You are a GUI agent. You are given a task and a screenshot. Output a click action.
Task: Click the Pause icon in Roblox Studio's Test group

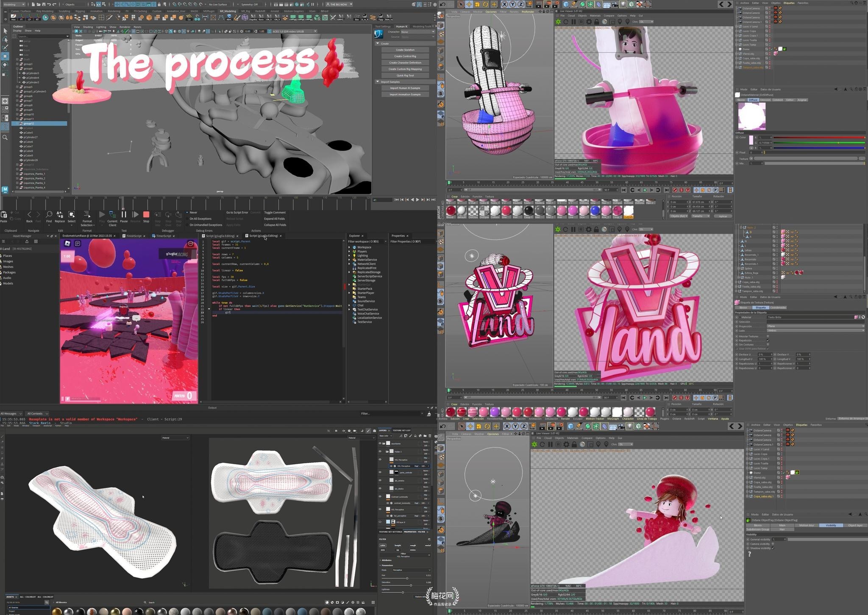(x=124, y=215)
